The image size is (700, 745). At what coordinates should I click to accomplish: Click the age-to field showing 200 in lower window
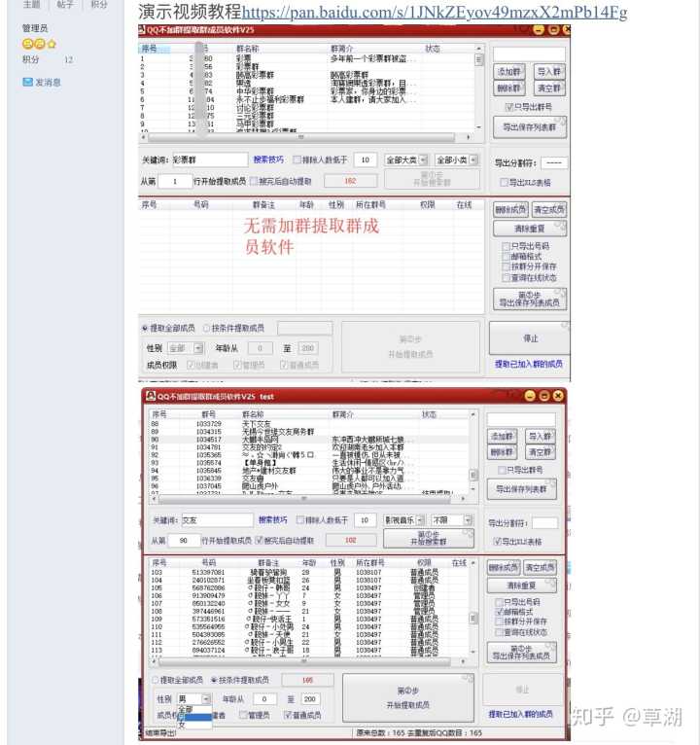pyautogui.click(x=309, y=699)
